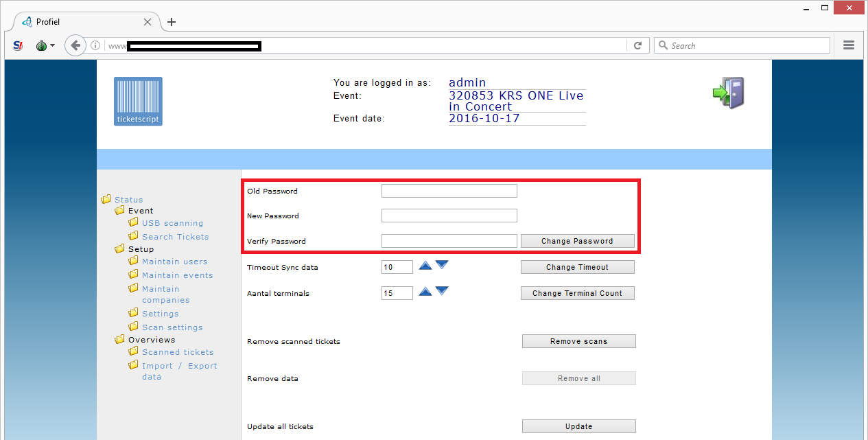Click the browser back arrow button
Viewport: 868px width, 440px height.
(75, 45)
